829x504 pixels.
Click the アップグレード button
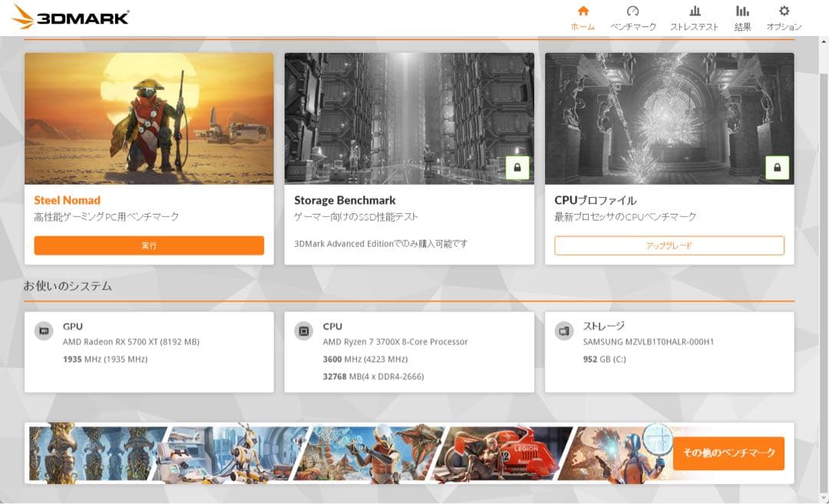[x=669, y=245]
